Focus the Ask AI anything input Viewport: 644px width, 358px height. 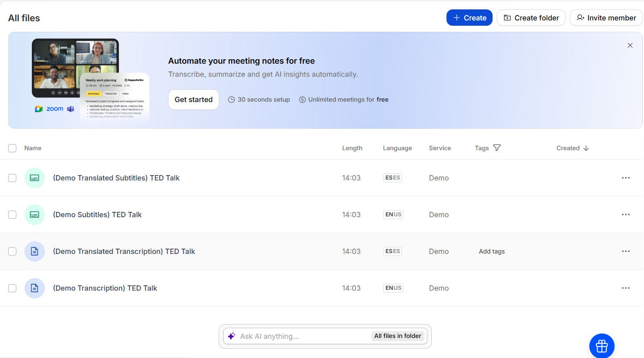point(302,336)
